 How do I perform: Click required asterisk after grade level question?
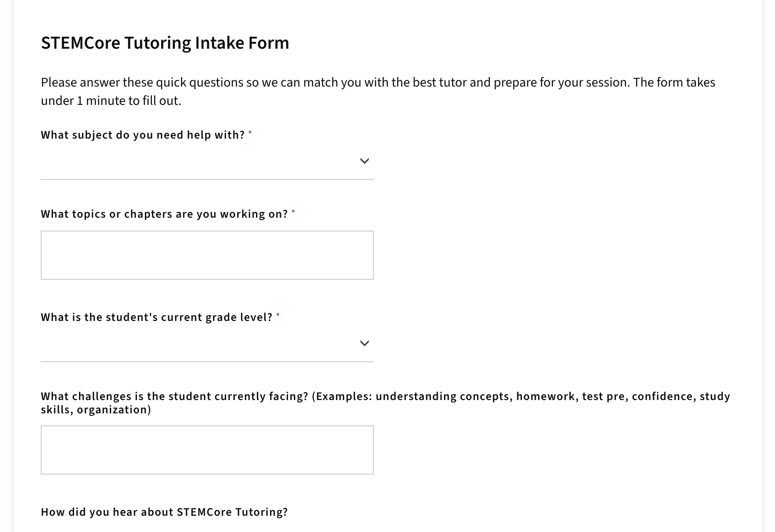[278, 315]
